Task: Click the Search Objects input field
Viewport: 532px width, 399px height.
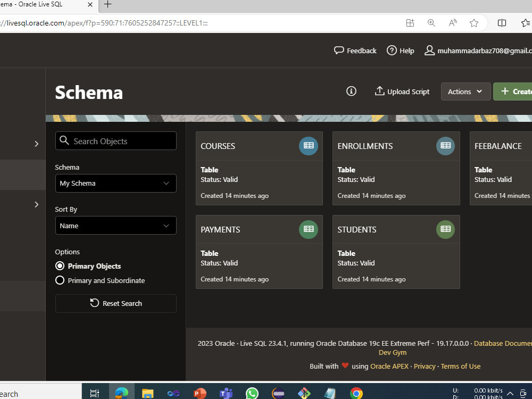Action: point(115,141)
